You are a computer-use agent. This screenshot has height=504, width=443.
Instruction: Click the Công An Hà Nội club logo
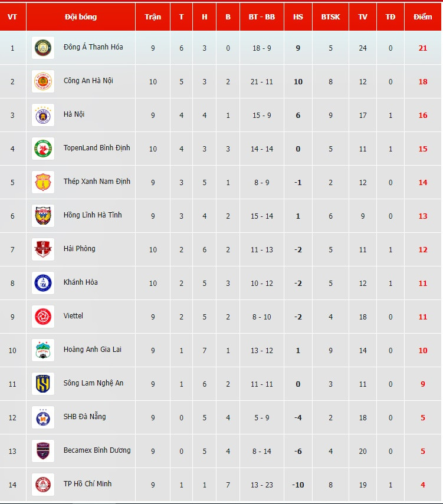coord(43,81)
